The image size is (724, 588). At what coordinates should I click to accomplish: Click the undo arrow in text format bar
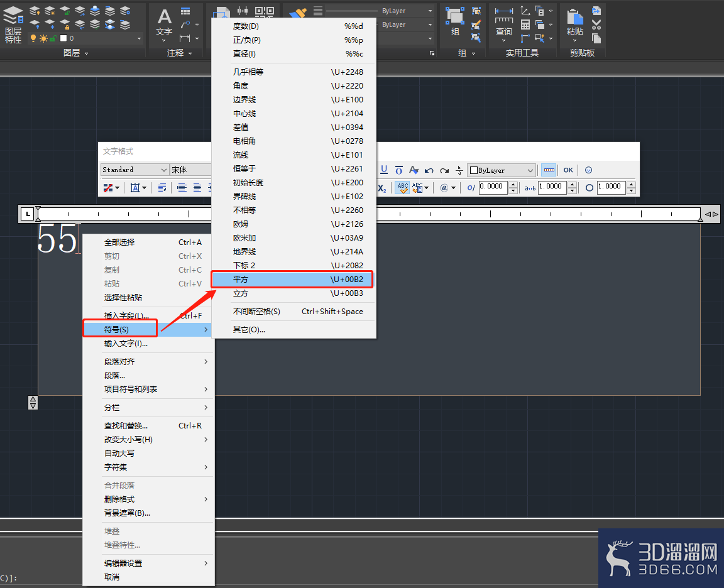tap(429, 170)
